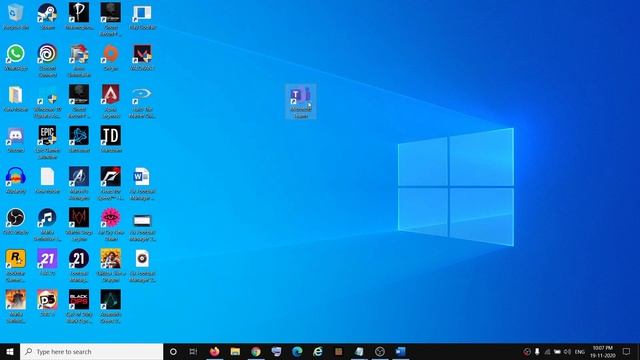The image size is (640, 360).
Task: Select the Recycle Bin icon
Action: 16,16
